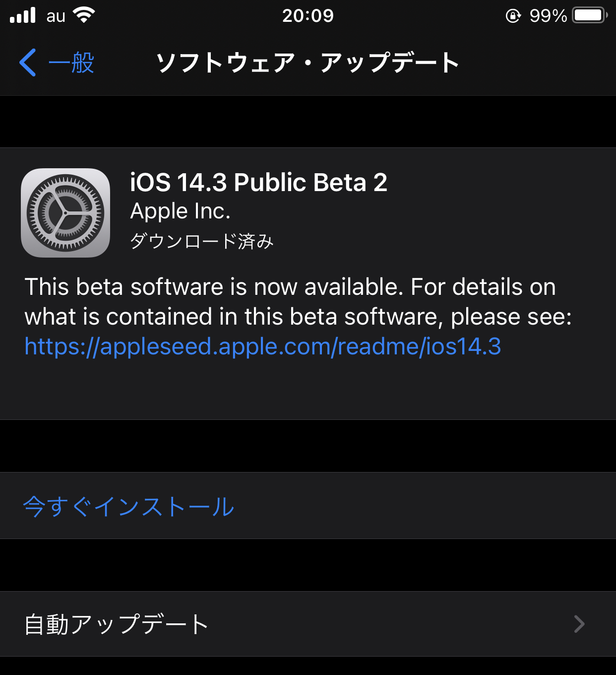
Task: Open the appleseed.apple.com readme link
Action: click(263, 346)
